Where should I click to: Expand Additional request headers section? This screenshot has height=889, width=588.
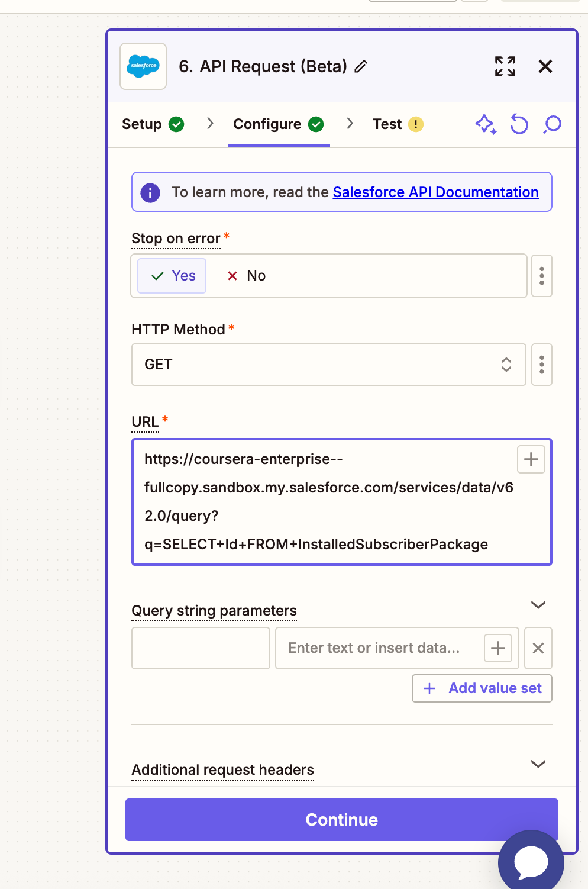[538, 764]
